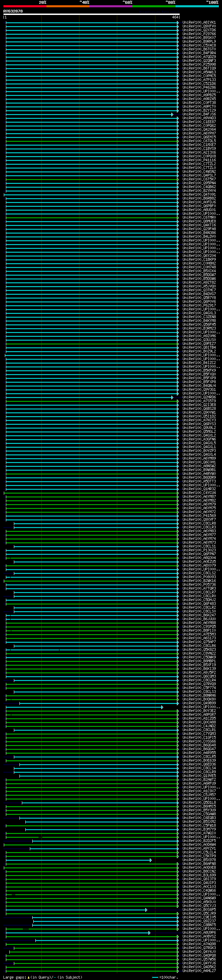Click hit label UniRef100_C1MXE7
The image size is (222, 980).
(x=199, y=145)
